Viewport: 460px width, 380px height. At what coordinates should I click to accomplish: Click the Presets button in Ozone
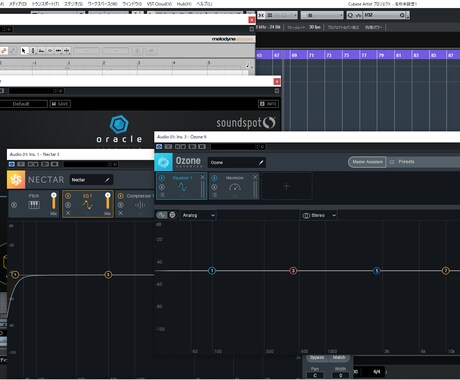coord(406,162)
